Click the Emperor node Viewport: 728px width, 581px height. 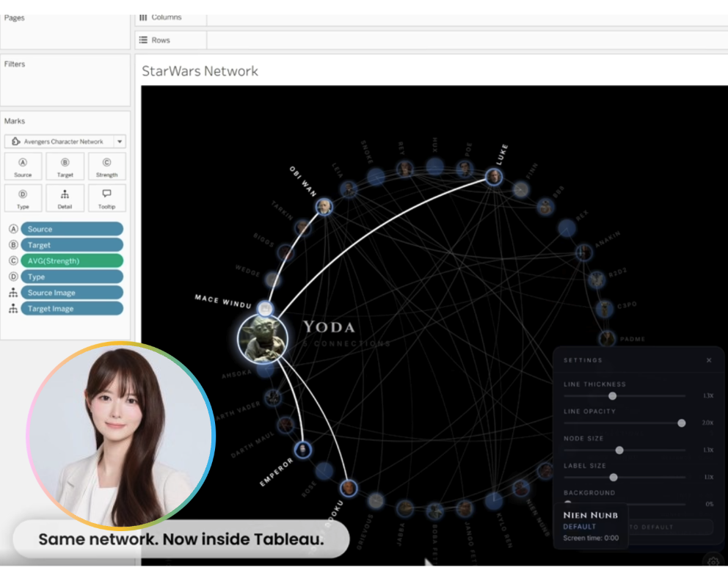click(302, 450)
